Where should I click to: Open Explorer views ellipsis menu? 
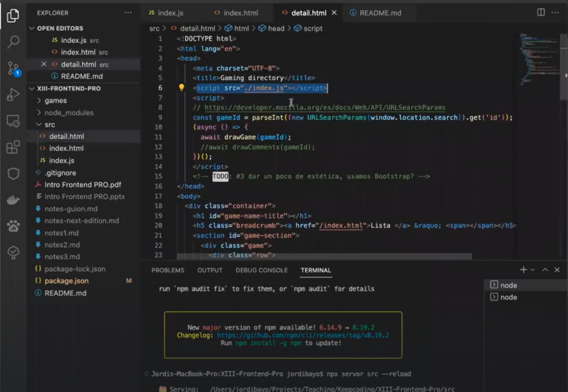pyautogui.click(x=128, y=13)
